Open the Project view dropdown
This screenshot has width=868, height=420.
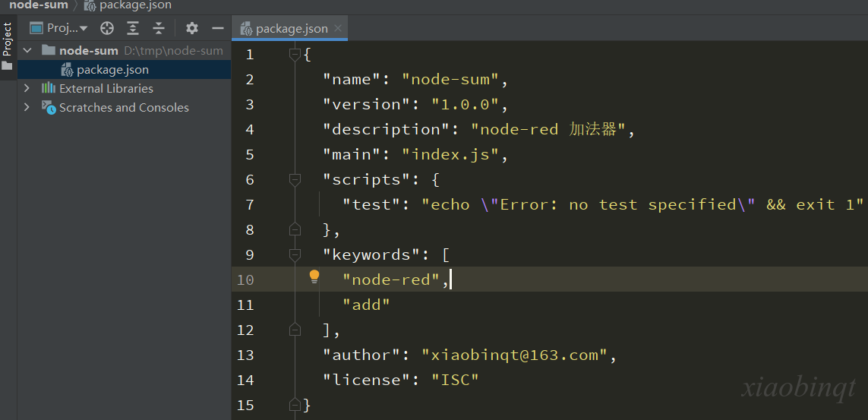[58, 28]
